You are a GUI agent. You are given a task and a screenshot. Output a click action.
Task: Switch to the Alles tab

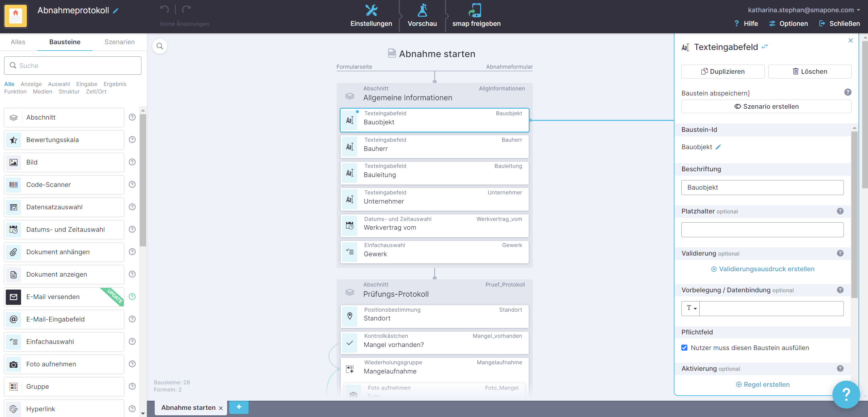[18, 42]
